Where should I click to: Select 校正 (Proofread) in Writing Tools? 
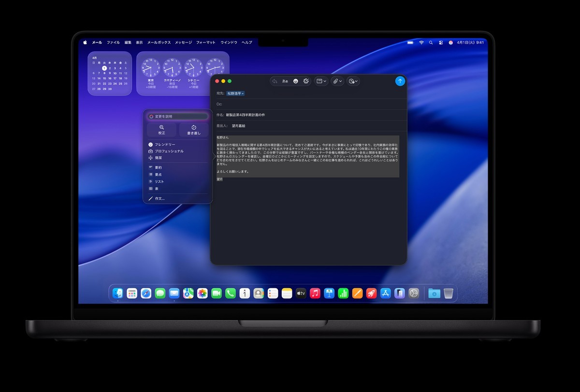point(161,128)
